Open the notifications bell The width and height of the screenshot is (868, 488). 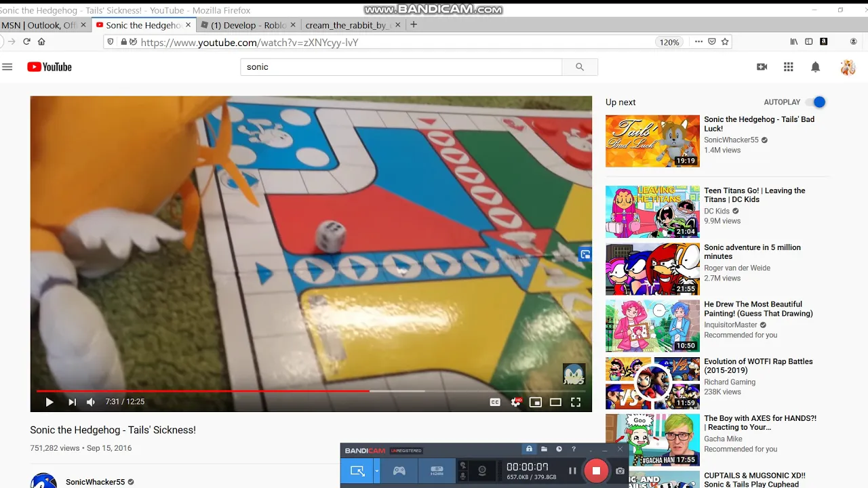tap(816, 67)
